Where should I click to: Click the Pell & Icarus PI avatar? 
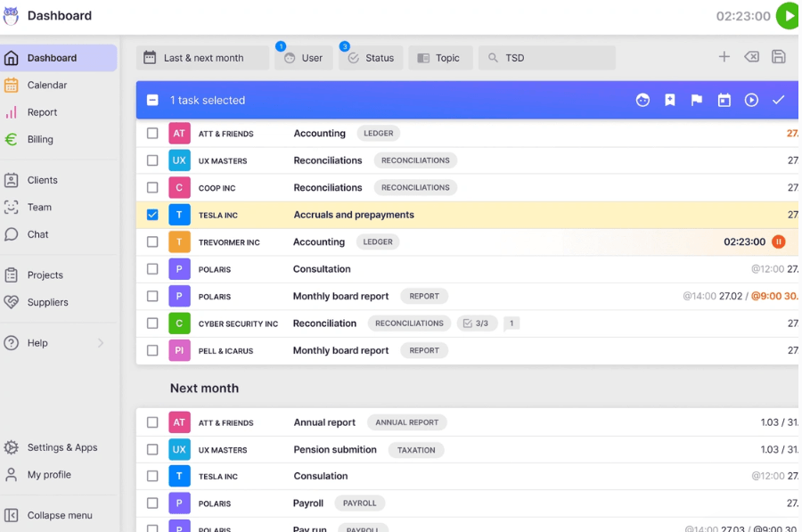tap(179, 350)
